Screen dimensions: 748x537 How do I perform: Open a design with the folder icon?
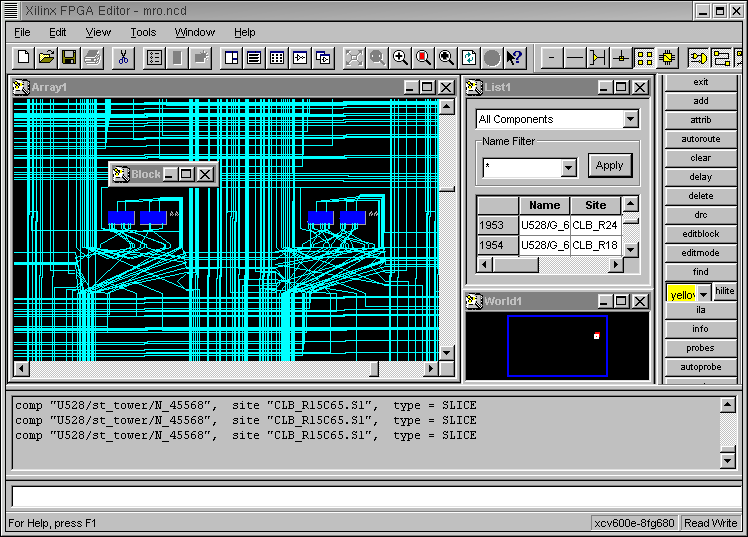click(x=46, y=58)
